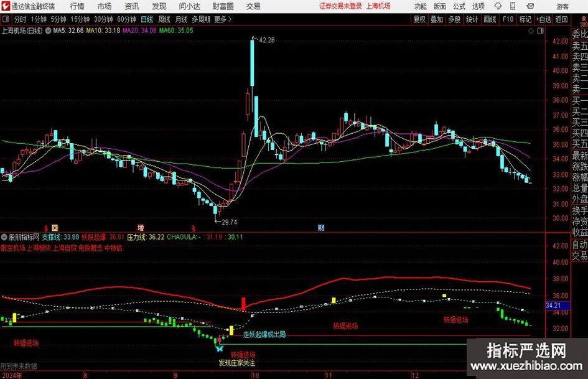
Task: Open the customer service headset icon
Action: [x=498, y=6]
